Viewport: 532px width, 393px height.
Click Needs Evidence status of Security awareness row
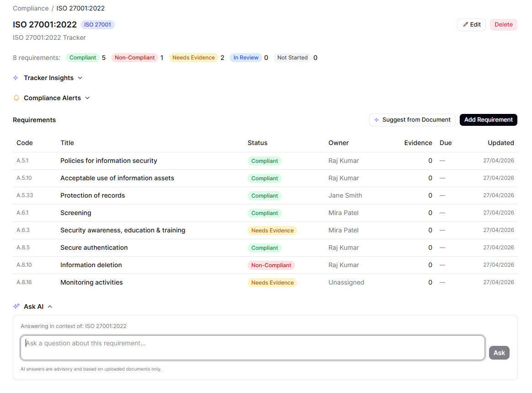coord(273,231)
